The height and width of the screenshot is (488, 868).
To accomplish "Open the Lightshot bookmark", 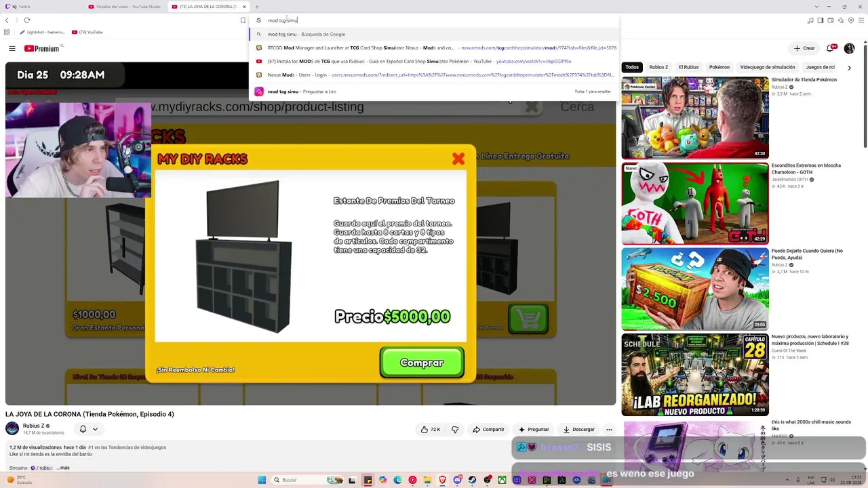I will [43, 32].
